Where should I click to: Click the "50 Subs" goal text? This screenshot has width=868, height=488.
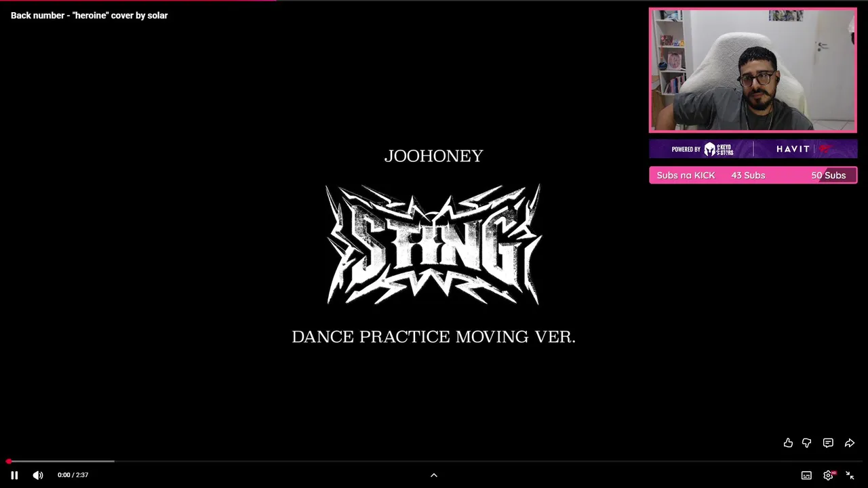(828, 176)
